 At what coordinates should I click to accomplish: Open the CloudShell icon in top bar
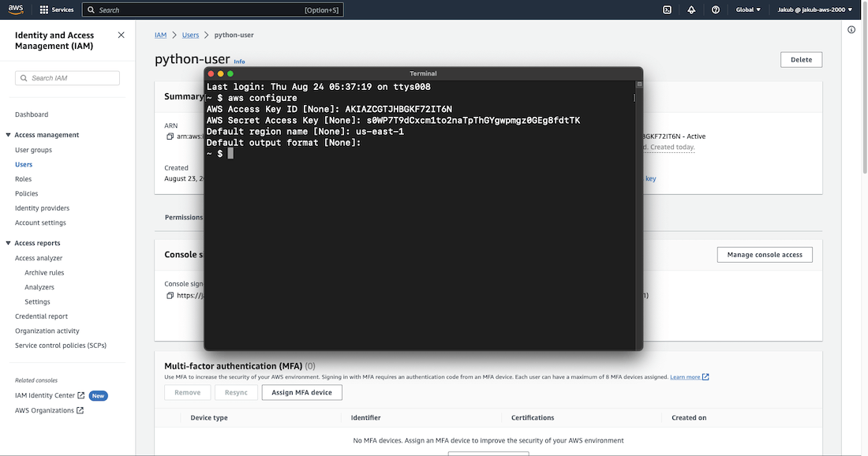click(x=667, y=10)
